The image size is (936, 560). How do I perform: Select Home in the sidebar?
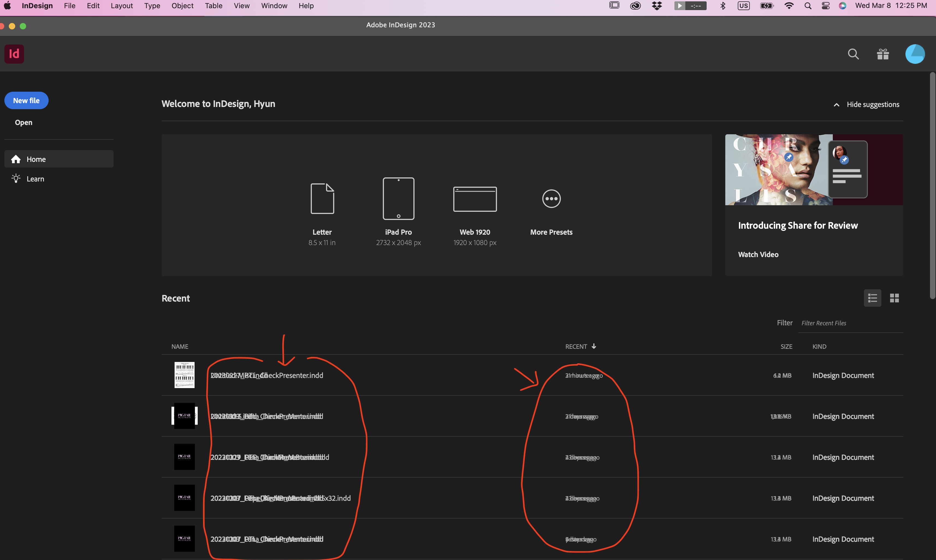click(x=36, y=159)
